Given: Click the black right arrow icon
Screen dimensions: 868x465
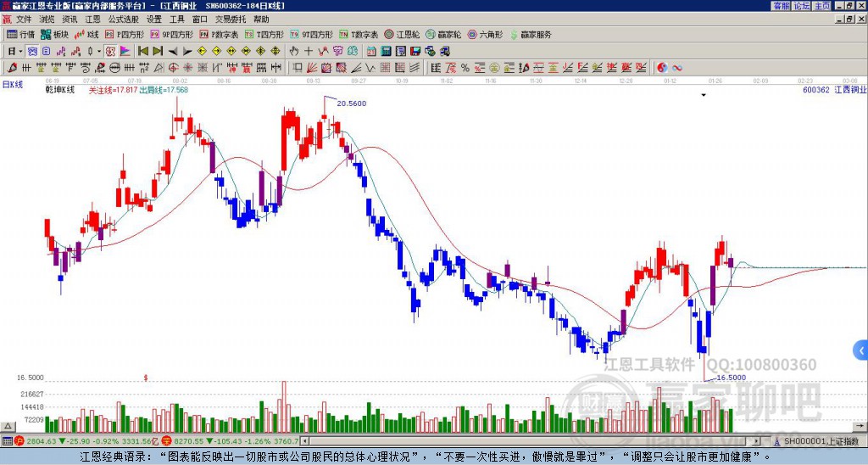Looking at the screenshot, I should point(187,52).
